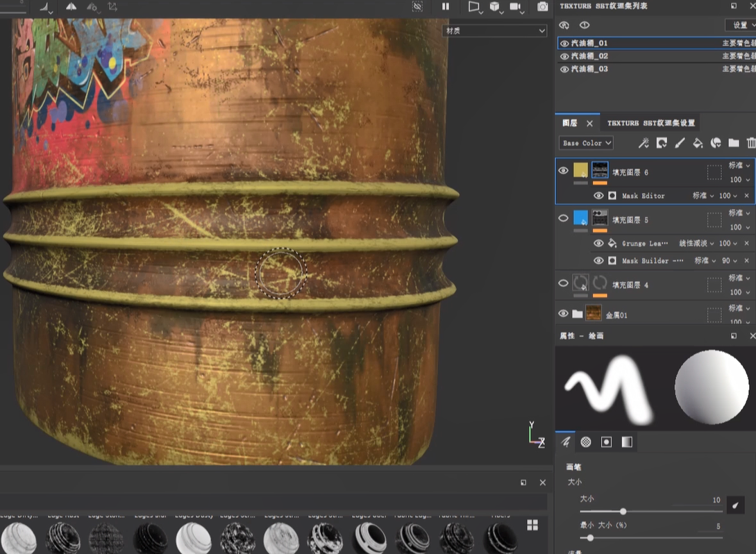The width and height of the screenshot is (756, 554).
Task: Toggle visibility of Grunge Leaks effect
Action: pos(598,244)
